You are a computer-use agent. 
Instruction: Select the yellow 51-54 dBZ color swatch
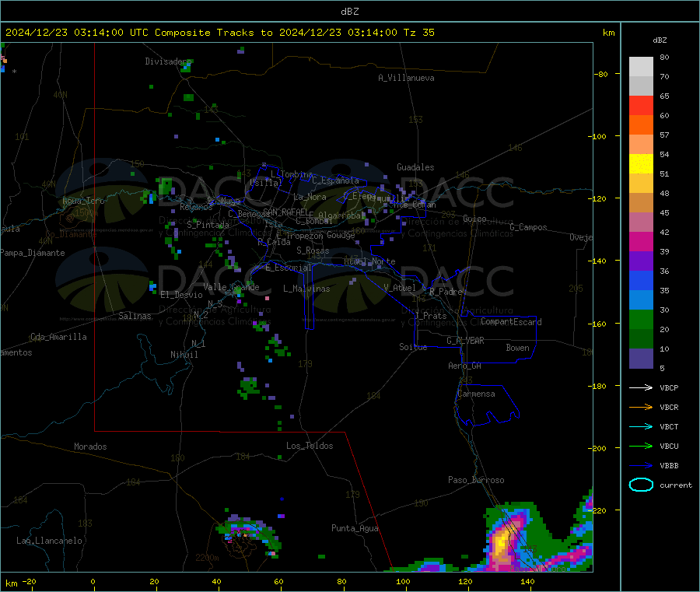(x=641, y=164)
